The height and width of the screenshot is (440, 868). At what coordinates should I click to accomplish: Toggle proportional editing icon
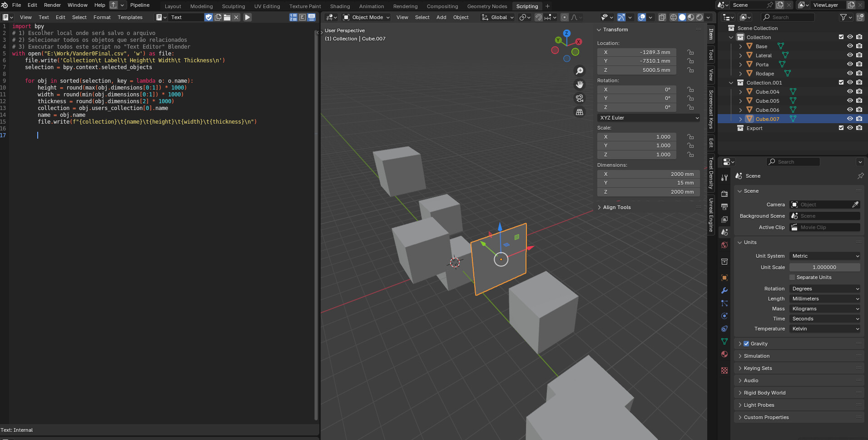(x=564, y=17)
